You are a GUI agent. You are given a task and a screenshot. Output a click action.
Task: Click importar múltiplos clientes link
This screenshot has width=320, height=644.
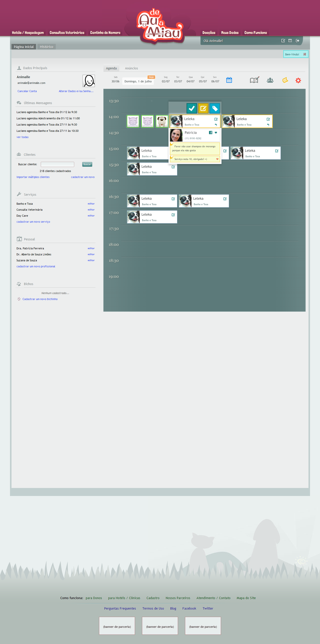coord(33,177)
